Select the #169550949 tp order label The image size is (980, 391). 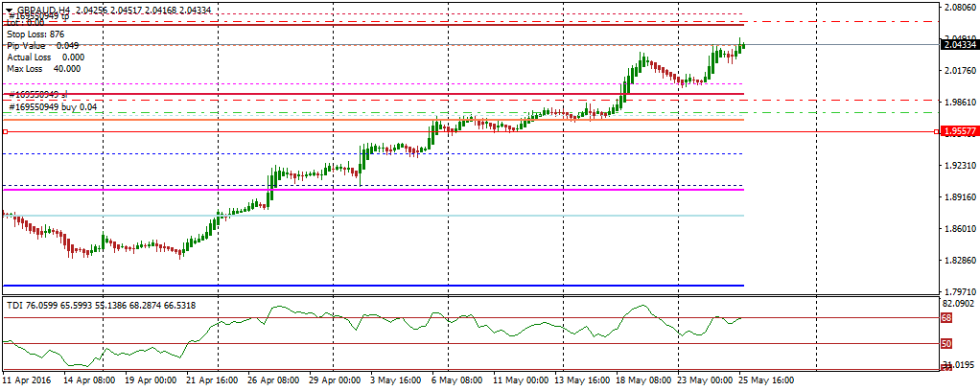pos(38,15)
